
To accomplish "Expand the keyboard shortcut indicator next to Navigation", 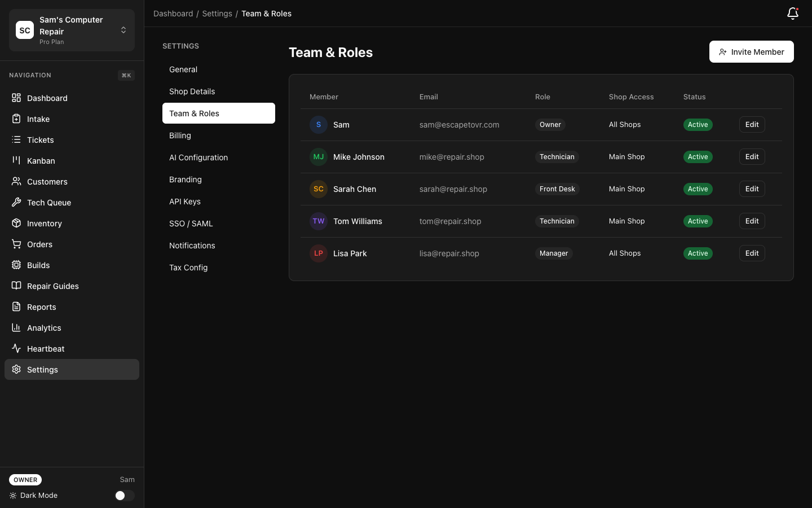I will (x=126, y=75).
